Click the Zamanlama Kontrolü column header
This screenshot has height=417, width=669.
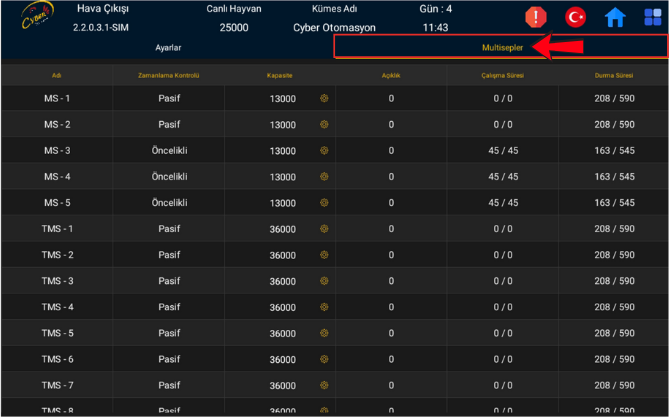(x=169, y=75)
